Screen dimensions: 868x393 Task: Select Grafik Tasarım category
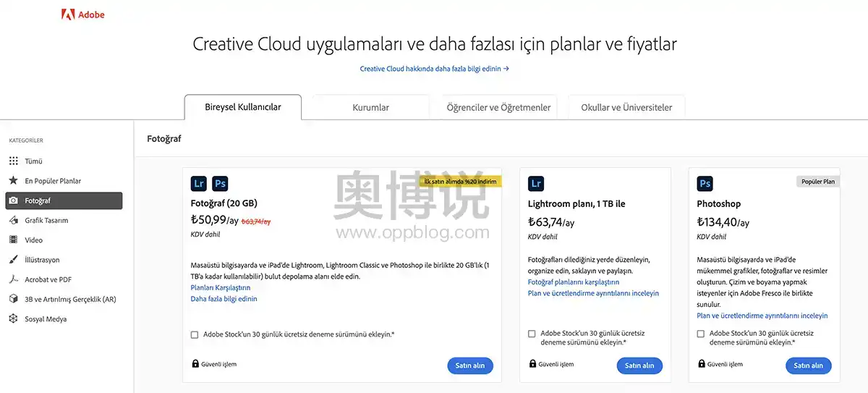[46, 220]
